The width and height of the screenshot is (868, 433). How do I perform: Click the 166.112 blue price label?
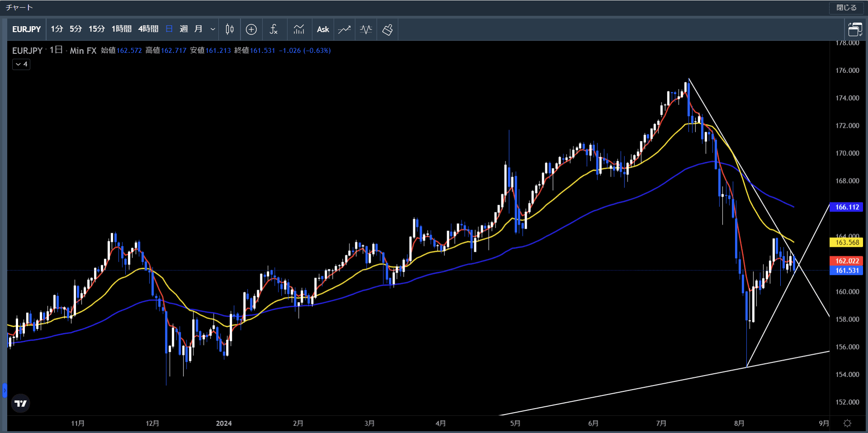coord(847,207)
